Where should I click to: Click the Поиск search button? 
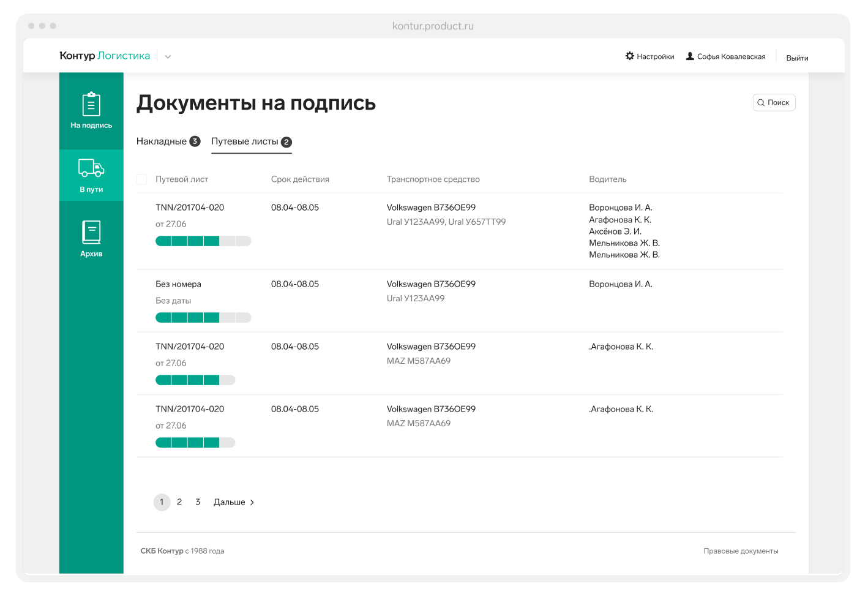coord(774,102)
